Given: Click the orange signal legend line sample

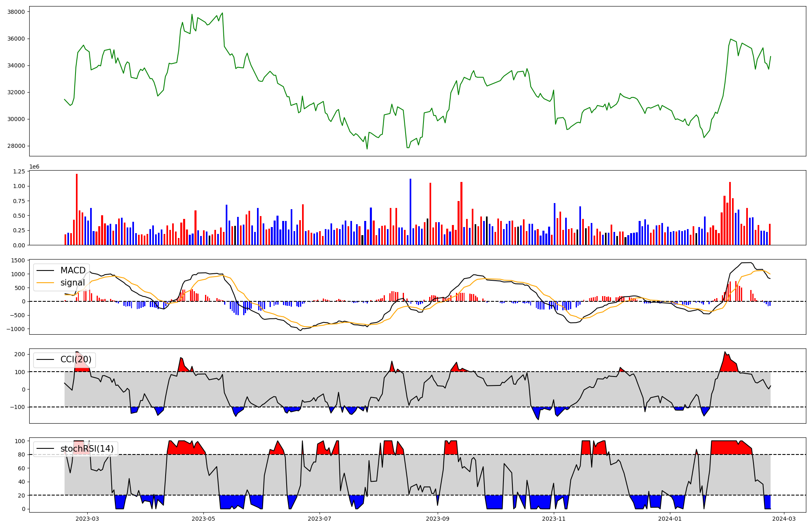Looking at the screenshot, I should pyautogui.click(x=45, y=283).
